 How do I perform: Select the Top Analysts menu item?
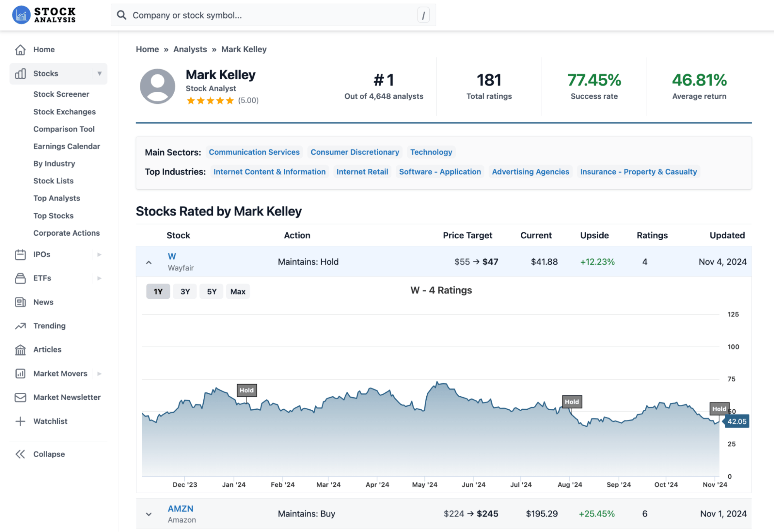pyautogui.click(x=57, y=197)
